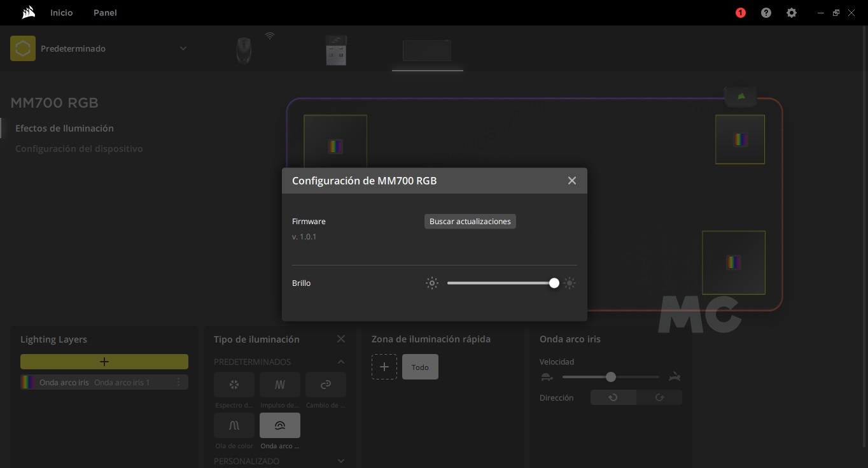Screen dimensions: 868x468
Task: Click Buscar actualizaciones button
Action: coord(470,222)
